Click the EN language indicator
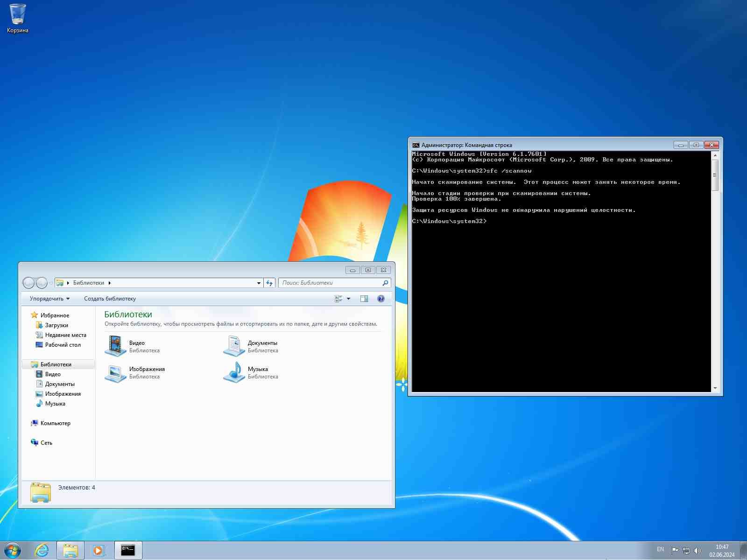747x560 pixels. tap(660, 549)
